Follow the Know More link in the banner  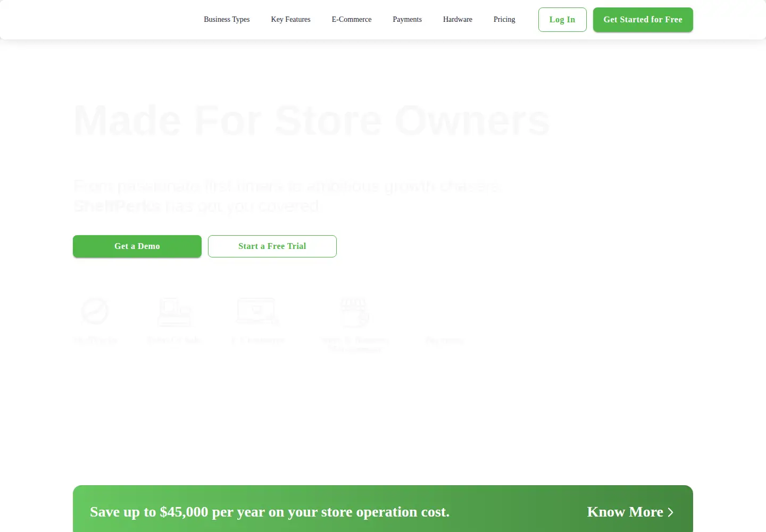[x=630, y=512]
